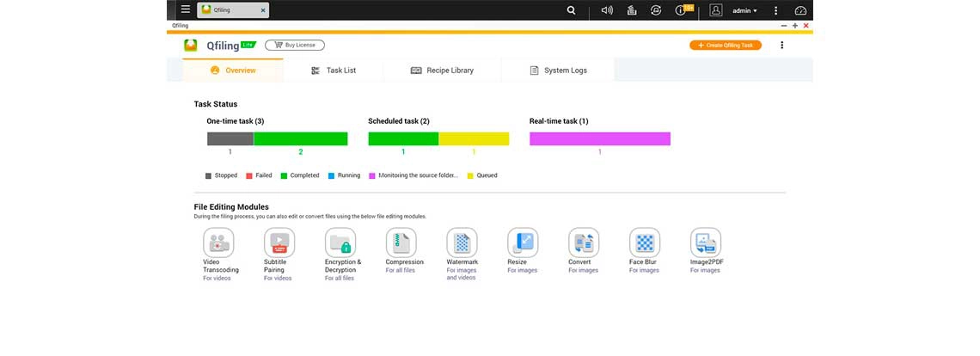Click the File Editing Modules heading
980x356 pixels.
coord(231,206)
